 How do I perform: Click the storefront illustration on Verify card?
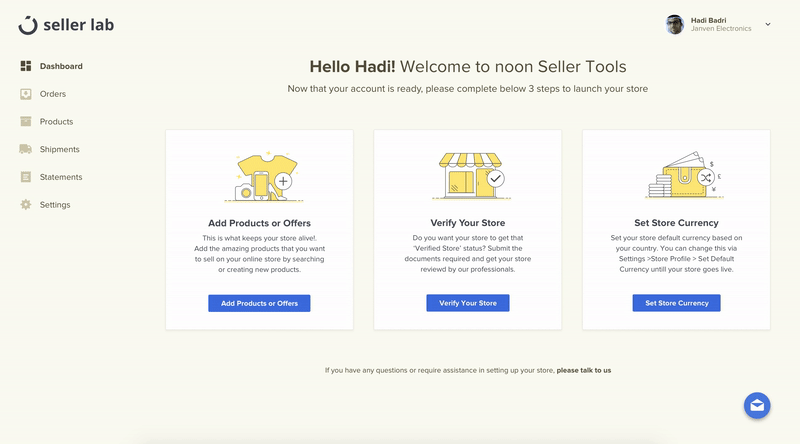click(x=469, y=176)
